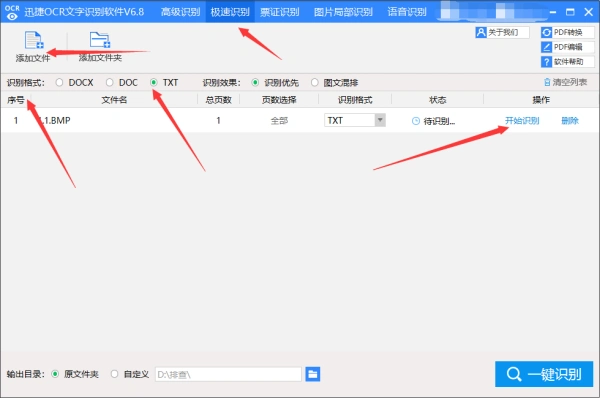
Task: Click the OCR eye logo icon
Action: [12, 12]
